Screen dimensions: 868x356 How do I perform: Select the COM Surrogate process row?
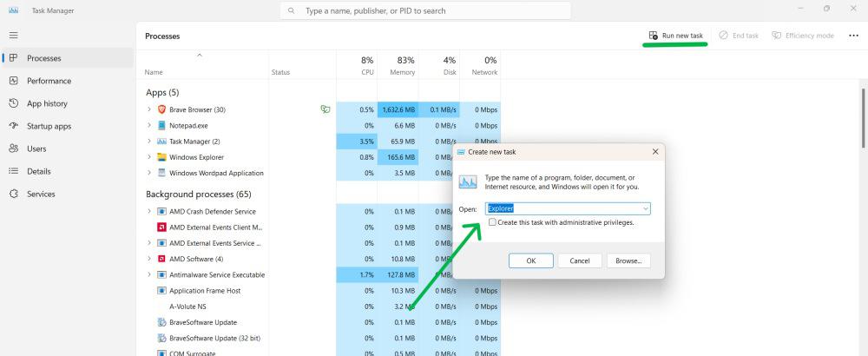pyautogui.click(x=319, y=353)
